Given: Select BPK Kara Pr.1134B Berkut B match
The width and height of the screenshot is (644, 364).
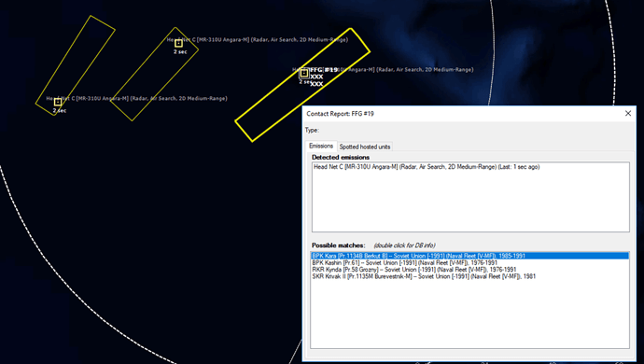Looking at the screenshot, I should (469, 256).
